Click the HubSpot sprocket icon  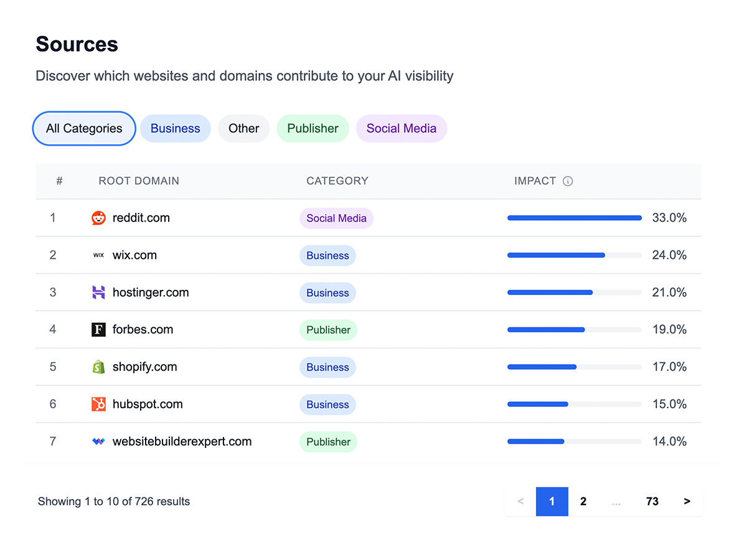pos(98,404)
